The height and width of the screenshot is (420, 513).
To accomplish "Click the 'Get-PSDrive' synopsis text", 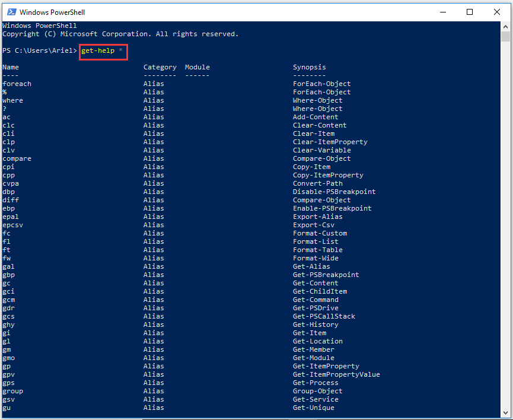I will coord(316,308).
